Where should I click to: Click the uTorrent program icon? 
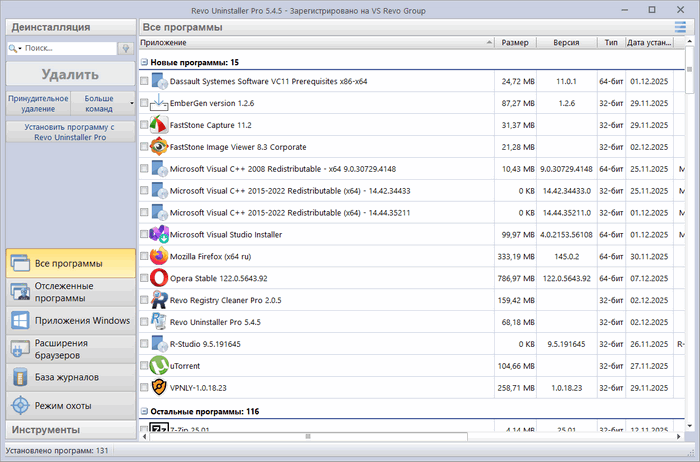coord(160,366)
